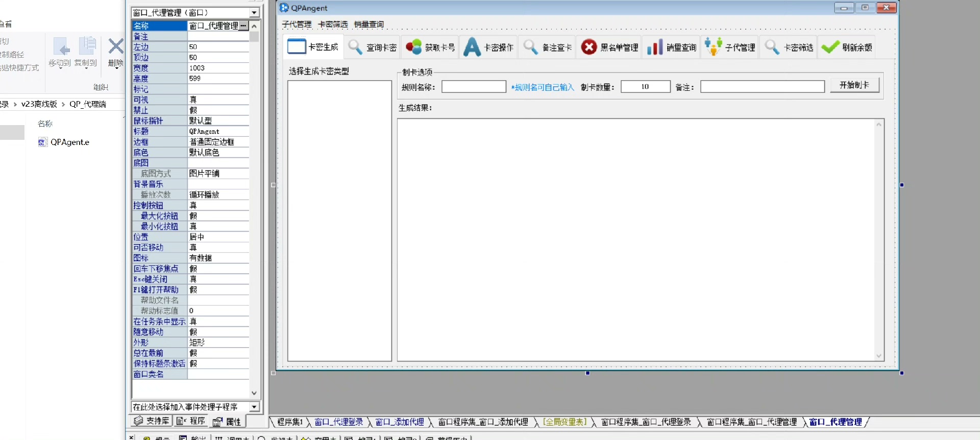Click the 卡密筛选 magnifier icon in the tab strip
The width and height of the screenshot is (980, 440).
772,47
